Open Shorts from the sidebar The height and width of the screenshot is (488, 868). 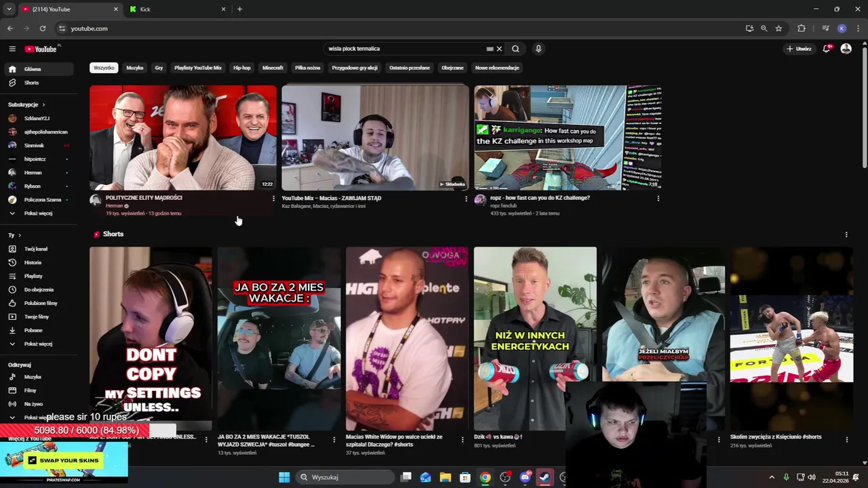click(39, 83)
